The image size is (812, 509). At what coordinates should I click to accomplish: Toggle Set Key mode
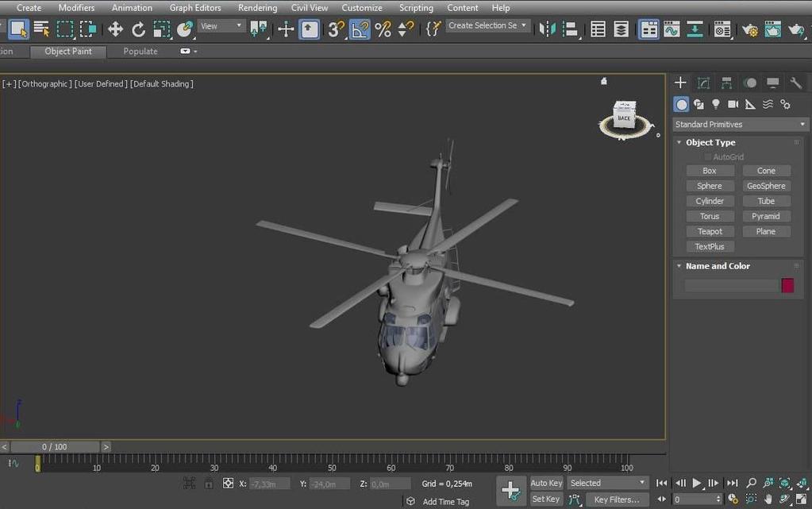click(546, 499)
